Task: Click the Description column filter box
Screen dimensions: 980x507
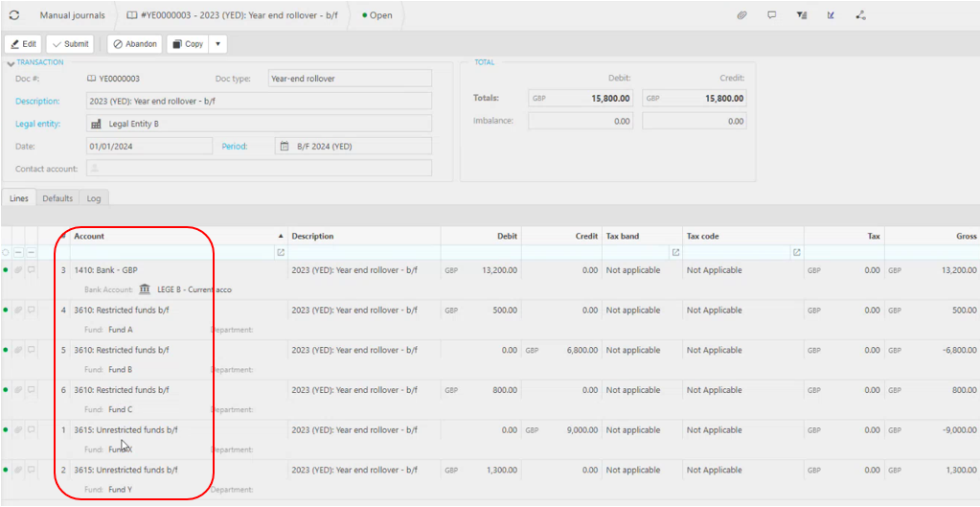Action: (x=364, y=253)
